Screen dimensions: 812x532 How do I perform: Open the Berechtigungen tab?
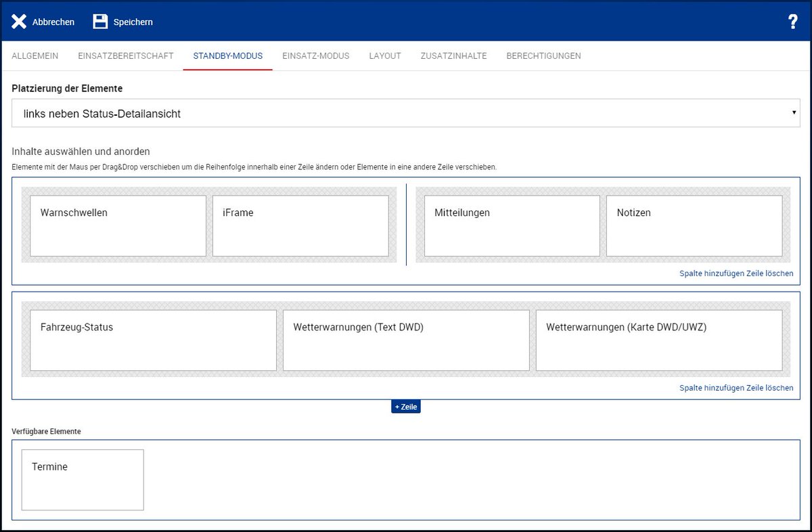click(x=543, y=56)
